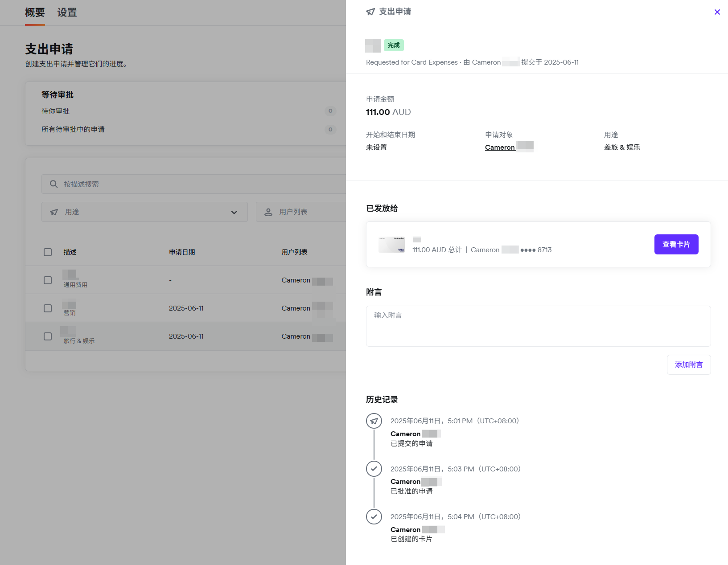
Task: Open the 用户列表 filter dropdown
Action: coord(300,212)
